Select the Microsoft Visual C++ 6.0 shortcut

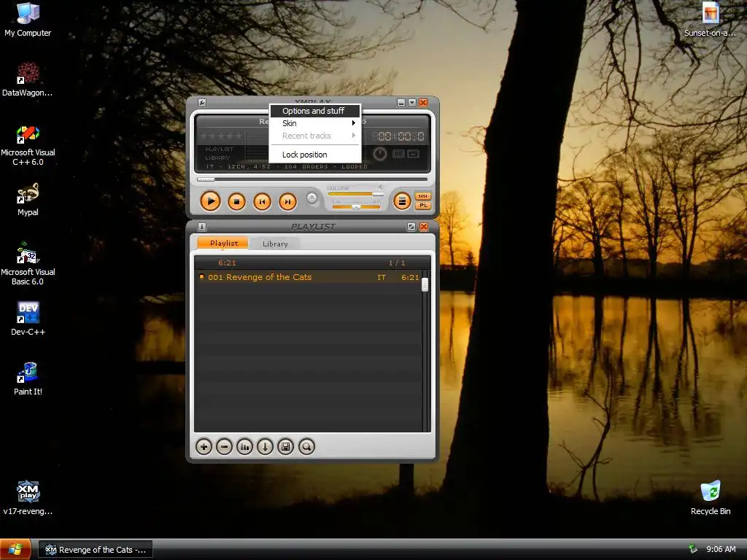[x=28, y=145]
